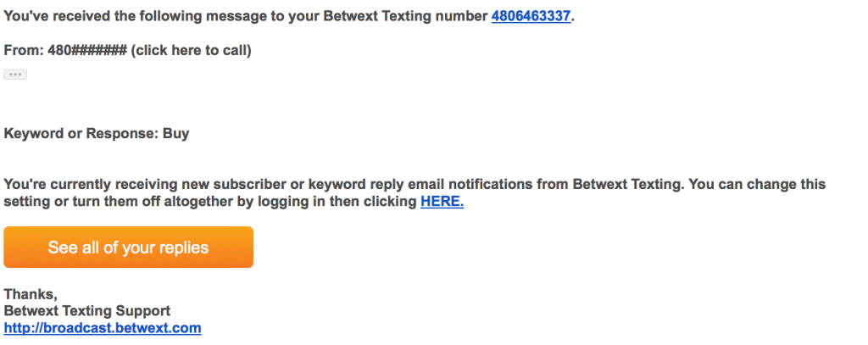Click the "Betwext Texting Support" signature line
The image size is (868, 345).
pos(87,310)
